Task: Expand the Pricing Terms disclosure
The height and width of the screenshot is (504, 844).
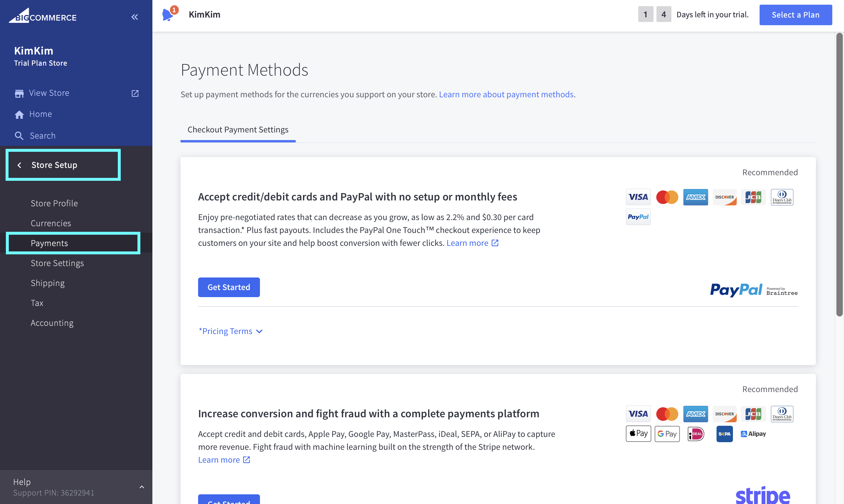Action: pos(230,331)
